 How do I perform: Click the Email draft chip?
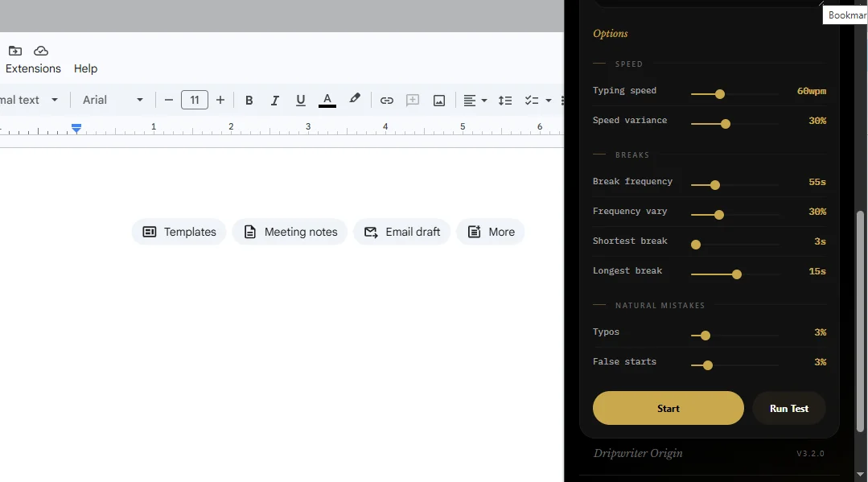pos(402,232)
